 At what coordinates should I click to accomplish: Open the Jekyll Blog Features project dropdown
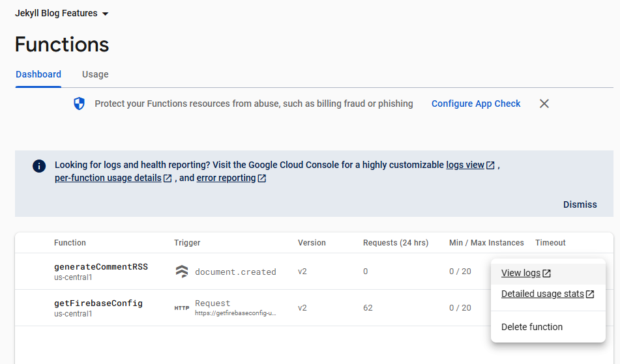[61, 14]
